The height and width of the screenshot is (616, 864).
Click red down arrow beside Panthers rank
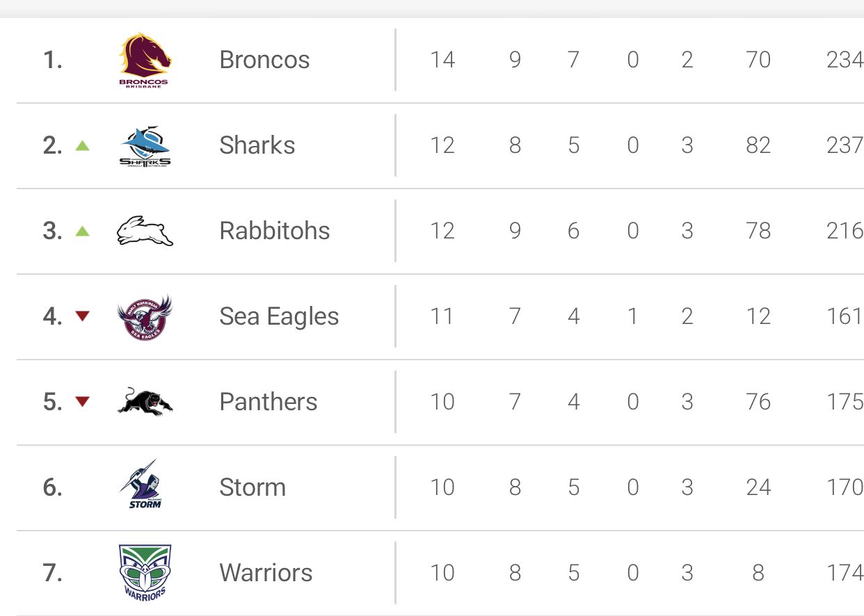coord(83,401)
